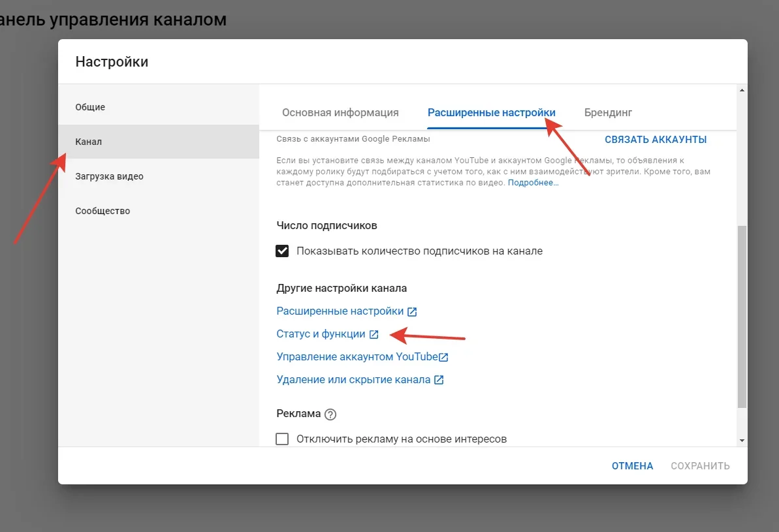Switch to the Основная информация tab
Viewport: 779px width, 532px height.
click(340, 112)
